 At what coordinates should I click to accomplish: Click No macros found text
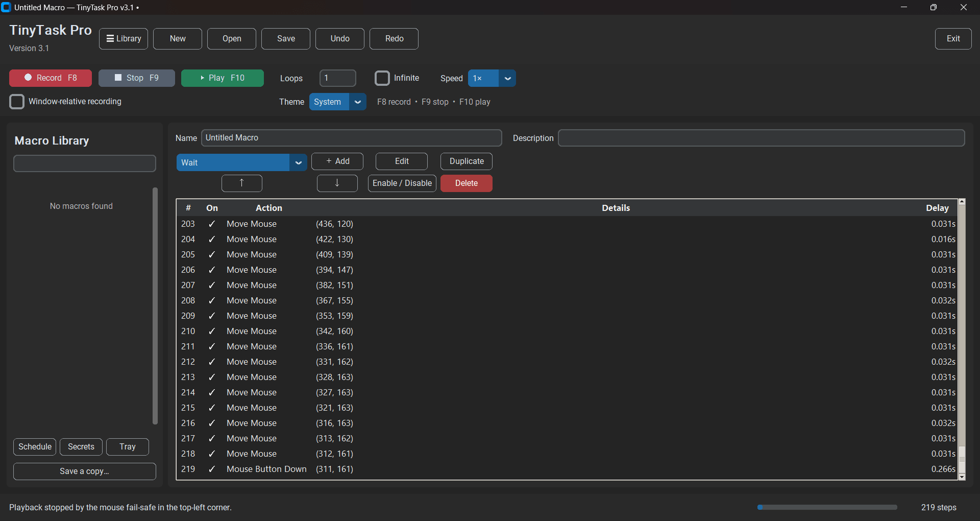(x=81, y=206)
